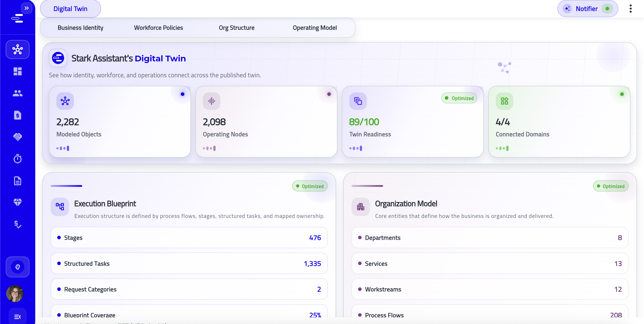The height and width of the screenshot is (324, 644).
Task: Open the document page icon in the sidebar
Action: click(x=17, y=181)
